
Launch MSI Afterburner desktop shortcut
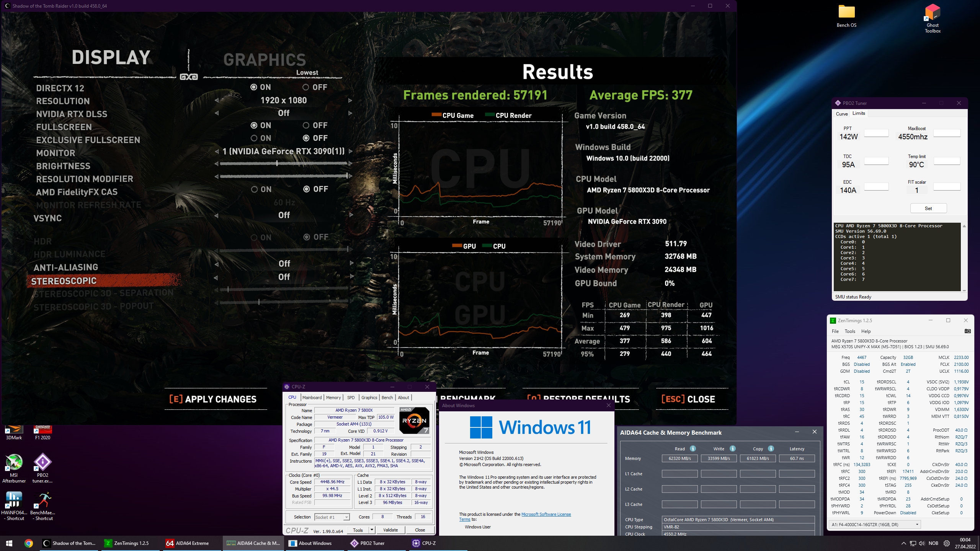coord(14,468)
